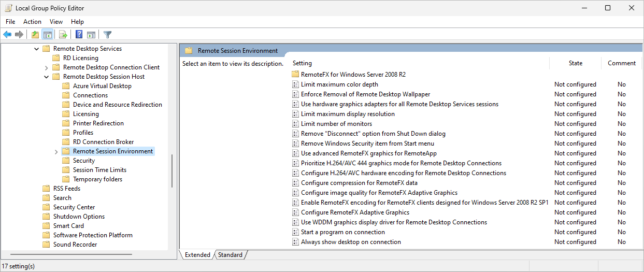This screenshot has width=644, height=272.
Task: Select the Security folder in tree
Action: coord(84,161)
